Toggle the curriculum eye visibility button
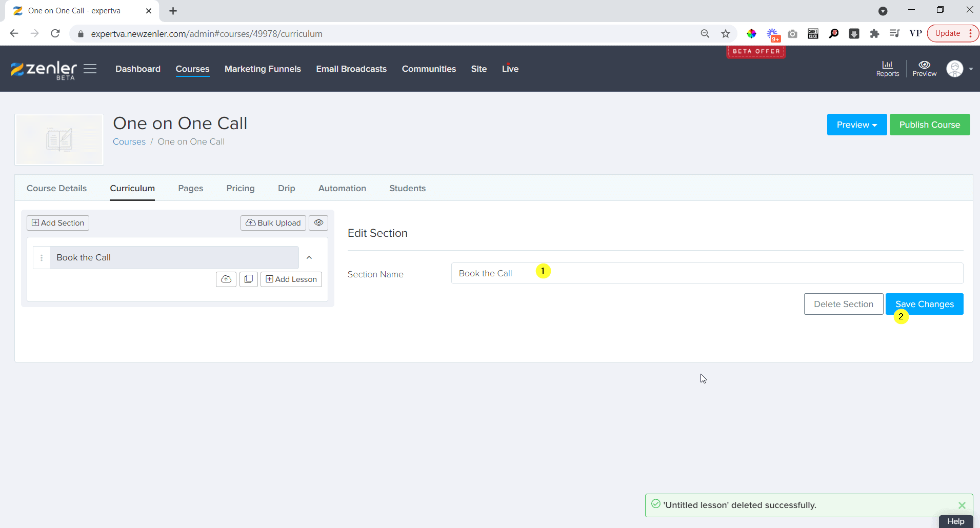 coord(318,223)
